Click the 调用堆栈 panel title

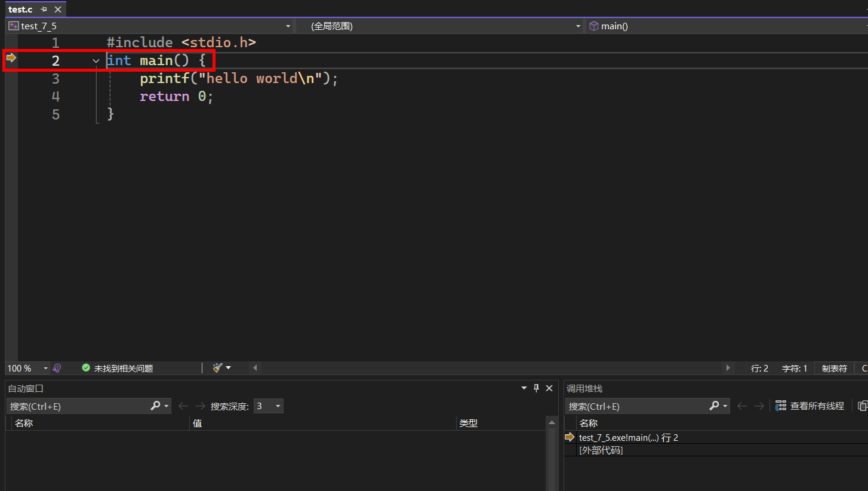(584, 388)
